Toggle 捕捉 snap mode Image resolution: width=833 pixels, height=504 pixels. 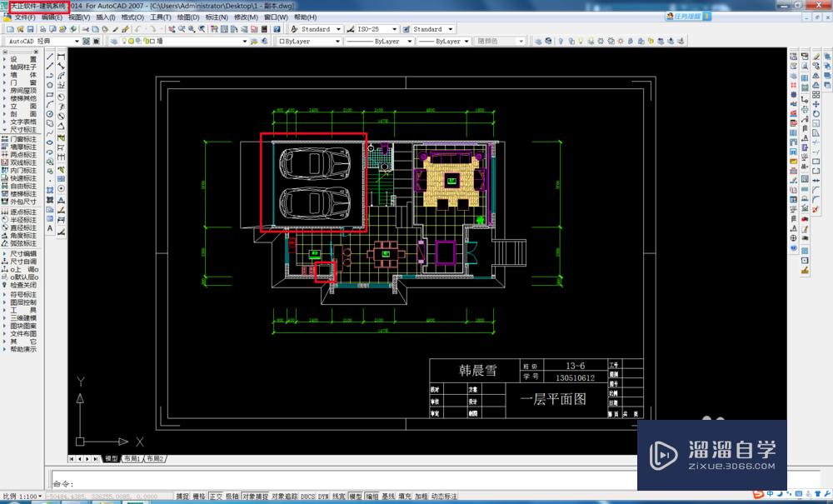click(182, 496)
